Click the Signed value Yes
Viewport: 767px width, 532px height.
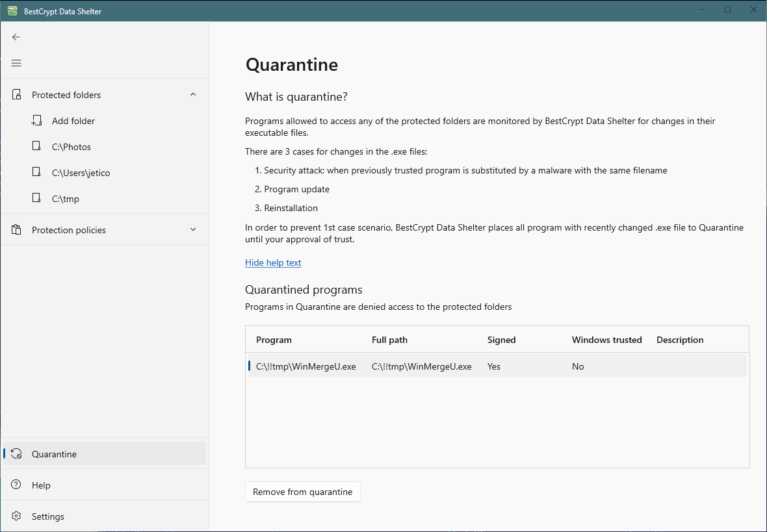point(494,366)
